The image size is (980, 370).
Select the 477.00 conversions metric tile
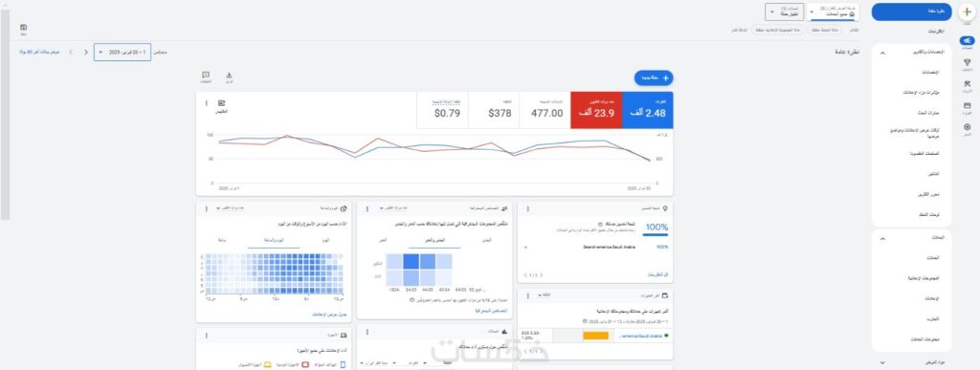tap(545, 111)
